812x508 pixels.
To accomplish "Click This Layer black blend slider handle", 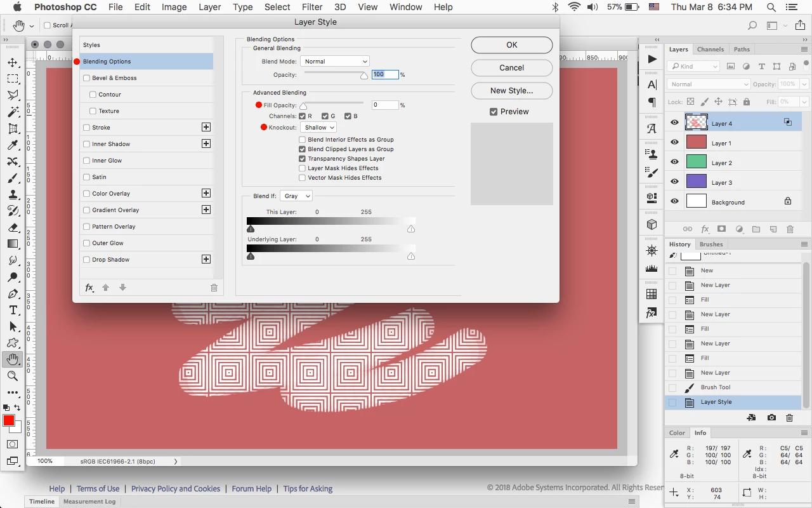I will (x=251, y=229).
